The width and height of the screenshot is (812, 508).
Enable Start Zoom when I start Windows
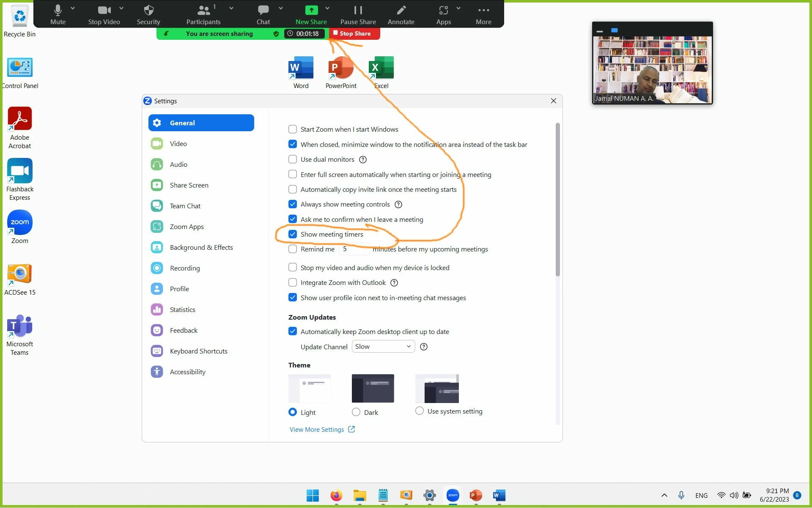click(293, 129)
